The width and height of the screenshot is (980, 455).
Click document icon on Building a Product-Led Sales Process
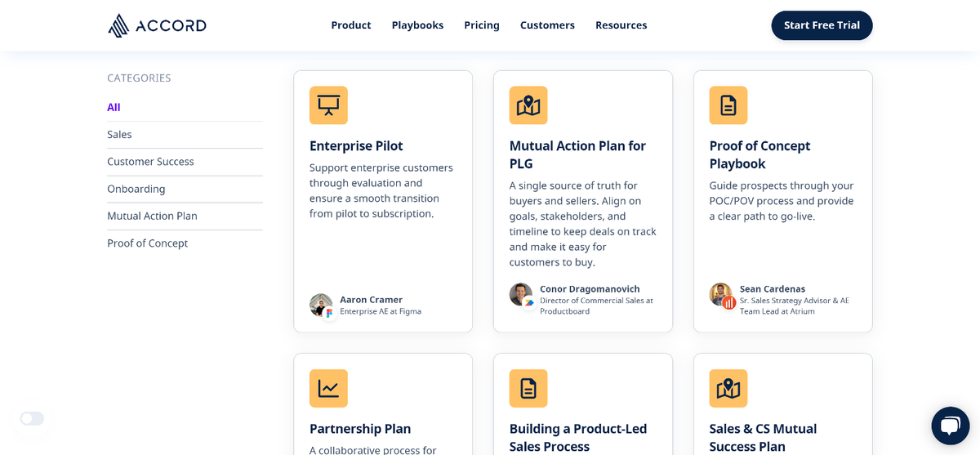[528, 388]
